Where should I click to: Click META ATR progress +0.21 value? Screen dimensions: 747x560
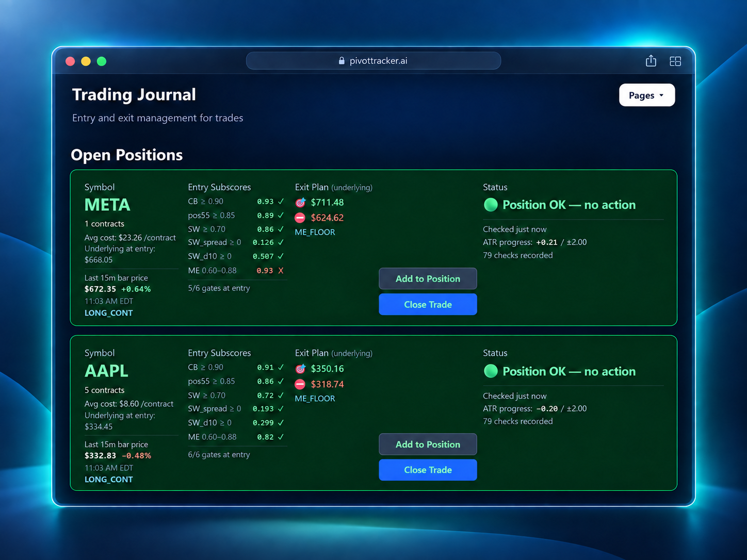(547, 242)
